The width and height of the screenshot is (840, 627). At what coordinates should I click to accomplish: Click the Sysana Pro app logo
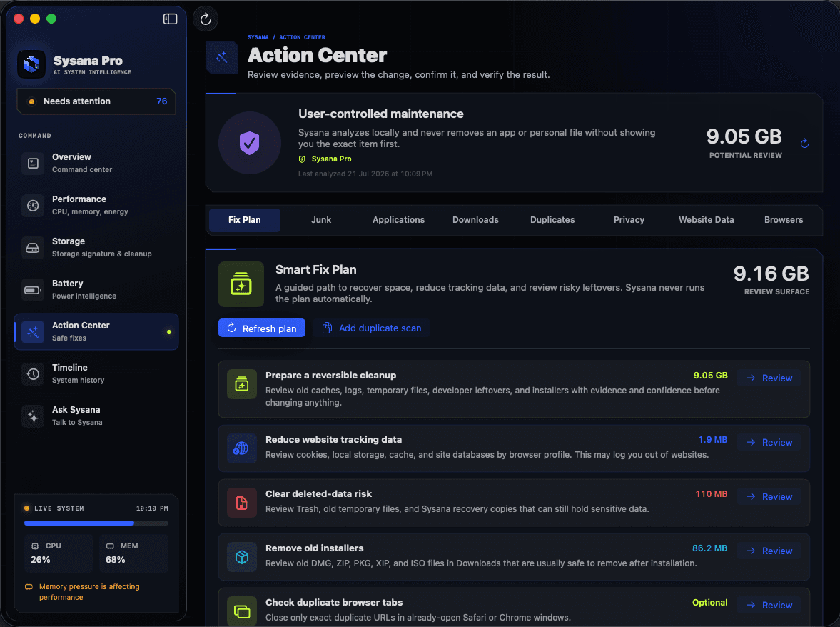[31, 64]
